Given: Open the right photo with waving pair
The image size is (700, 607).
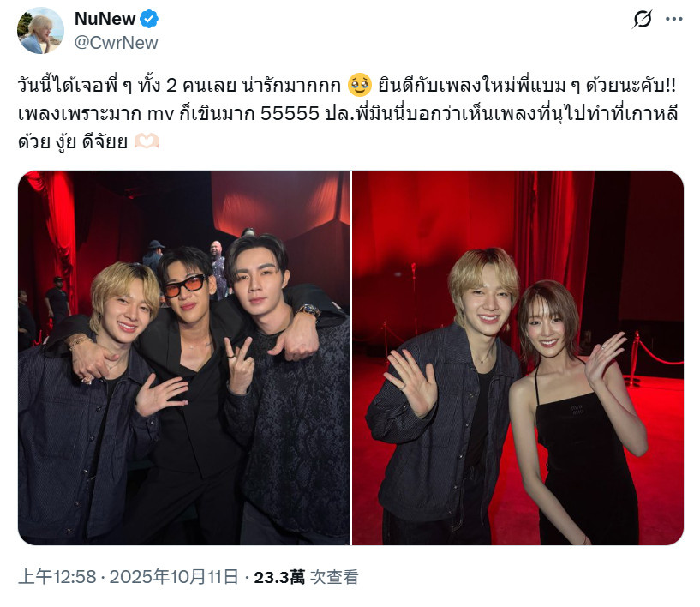Looking at the screenshot, I should [x=518, y=358].
